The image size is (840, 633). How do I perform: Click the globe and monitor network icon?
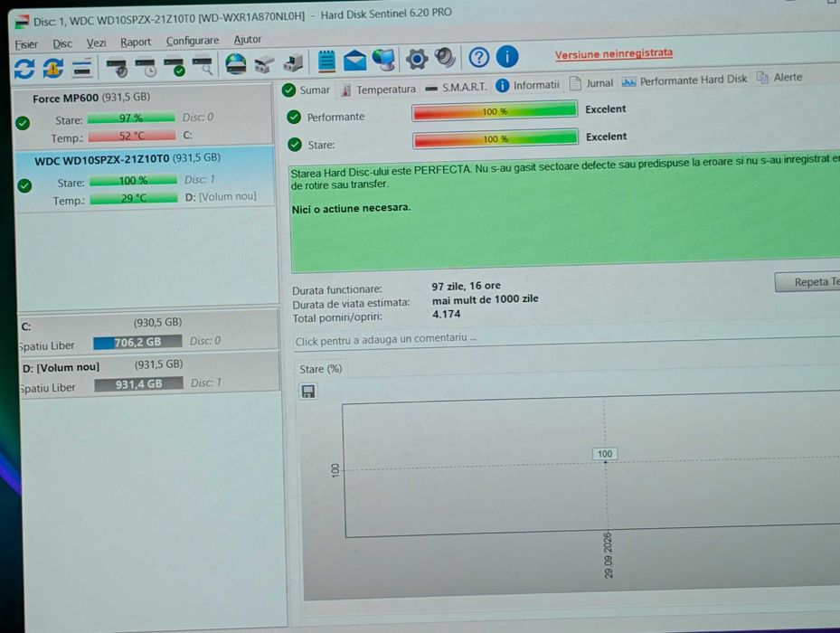(384, 59)
